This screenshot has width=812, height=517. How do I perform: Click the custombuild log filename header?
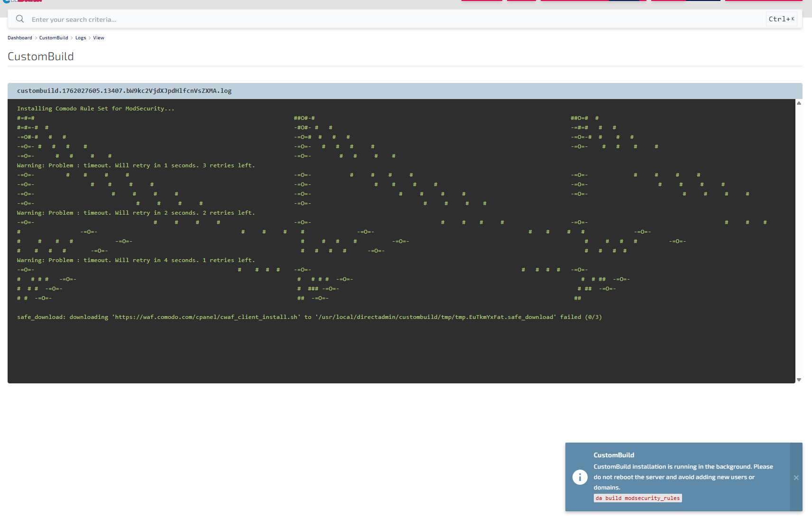click(124, 91)
